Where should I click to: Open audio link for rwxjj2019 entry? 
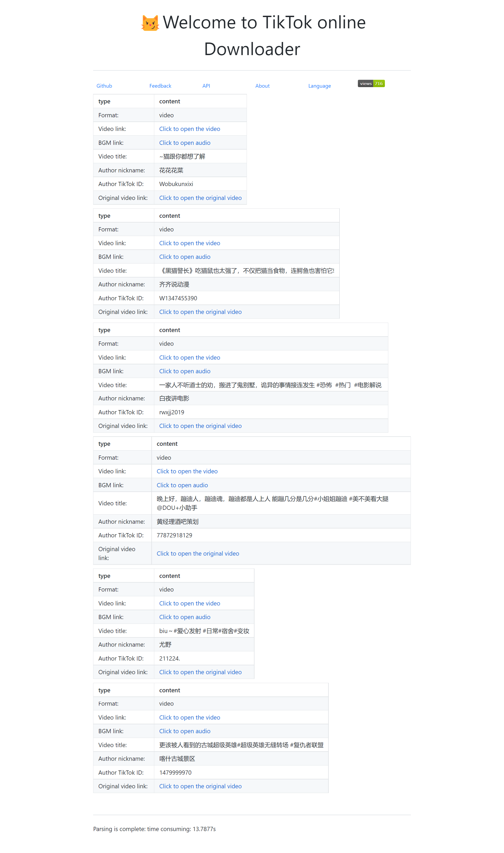[184, 371]
